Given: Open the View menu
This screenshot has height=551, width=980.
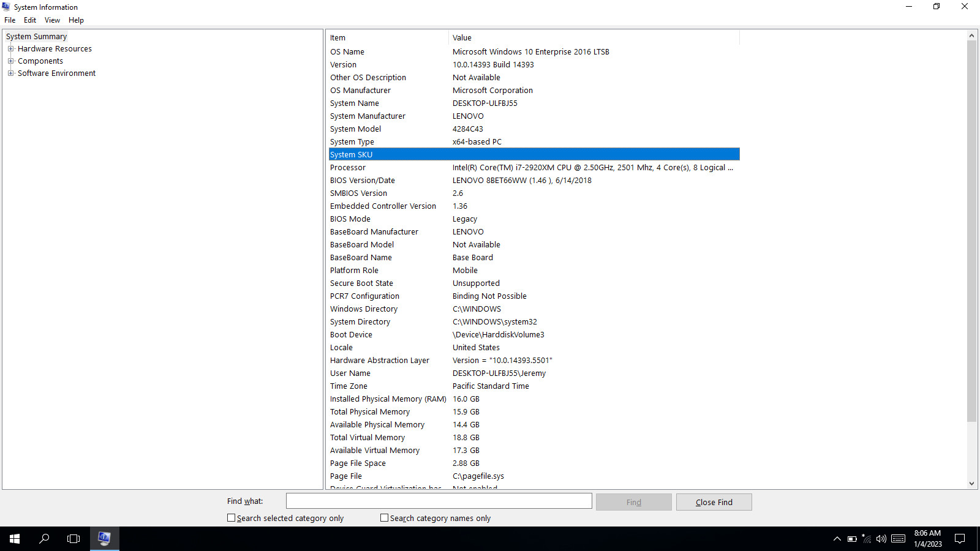Looking at the screenshot, I should tap(52, 20).
